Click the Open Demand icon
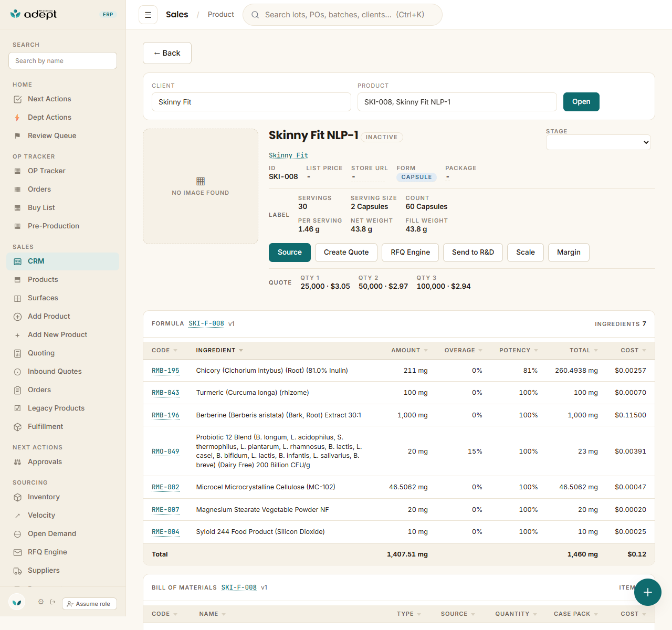672x630 pixels. click(x=17, y=534)
